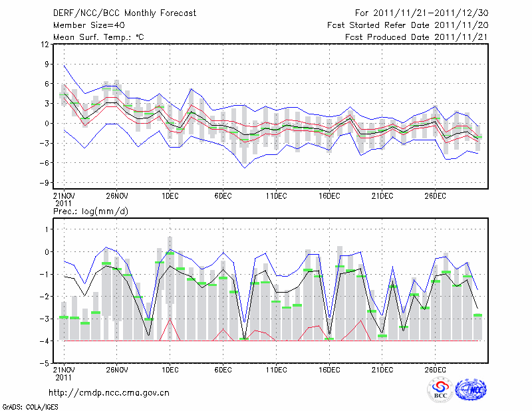
Task: Select 1DEC on the temperature chart axis
Action: pos(170,196)
